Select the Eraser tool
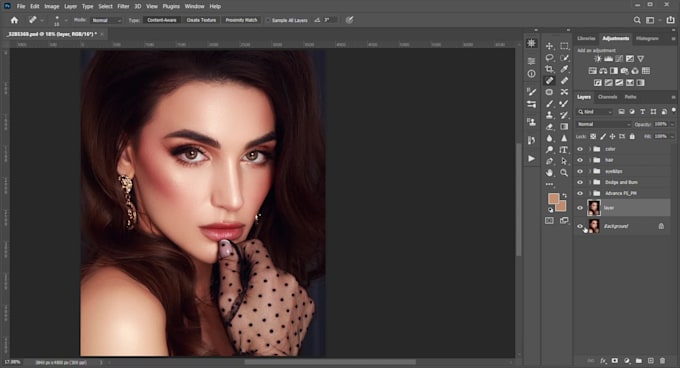This screenshot has width=680, height=368. point(549,127)
